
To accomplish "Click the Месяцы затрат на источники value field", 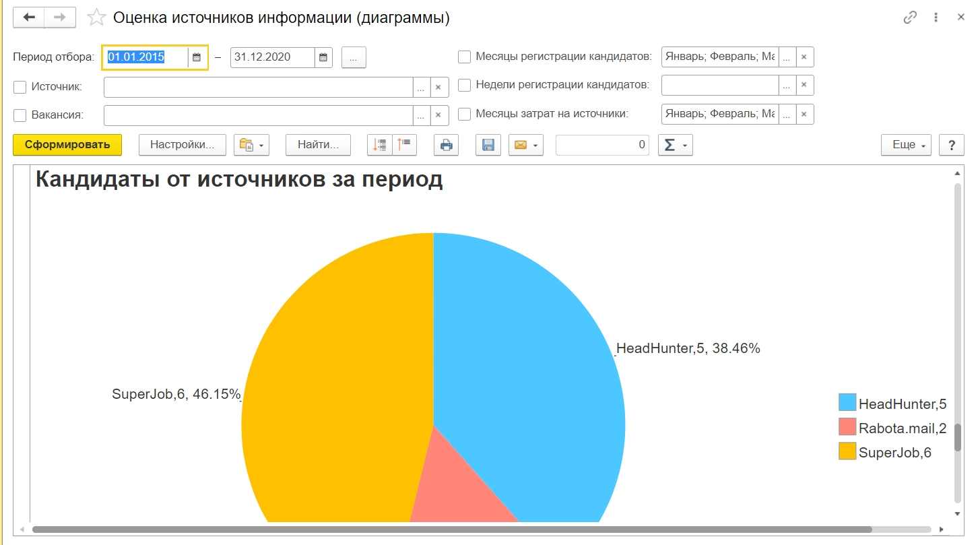I will click(720, 114).
